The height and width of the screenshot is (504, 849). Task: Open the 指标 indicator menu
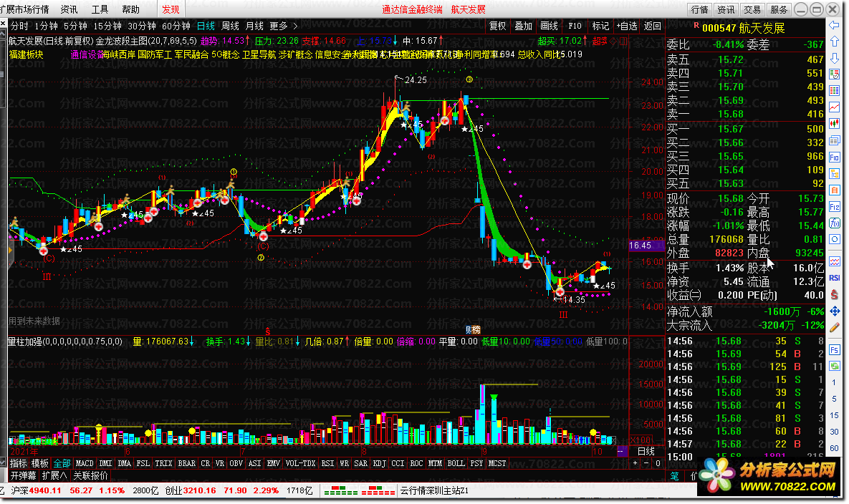click(19, 463)
